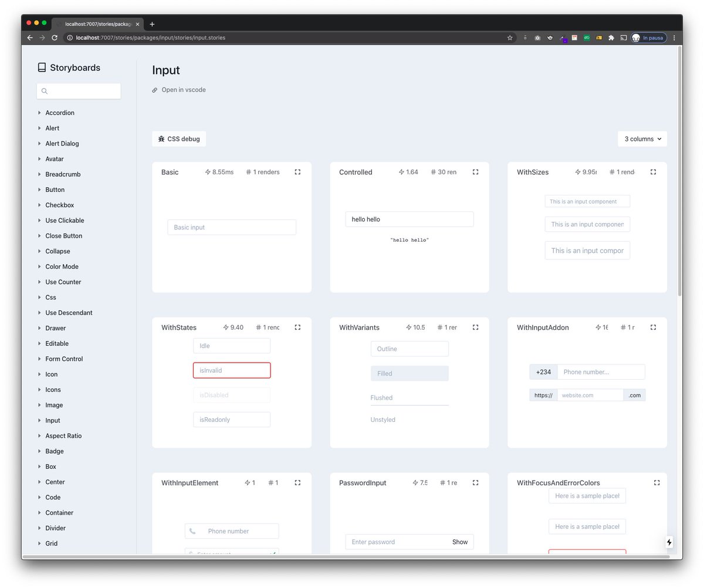Expand the WithInputElement story to fullscreen
The width and height of the screenshot is (704, 588).
297,482
